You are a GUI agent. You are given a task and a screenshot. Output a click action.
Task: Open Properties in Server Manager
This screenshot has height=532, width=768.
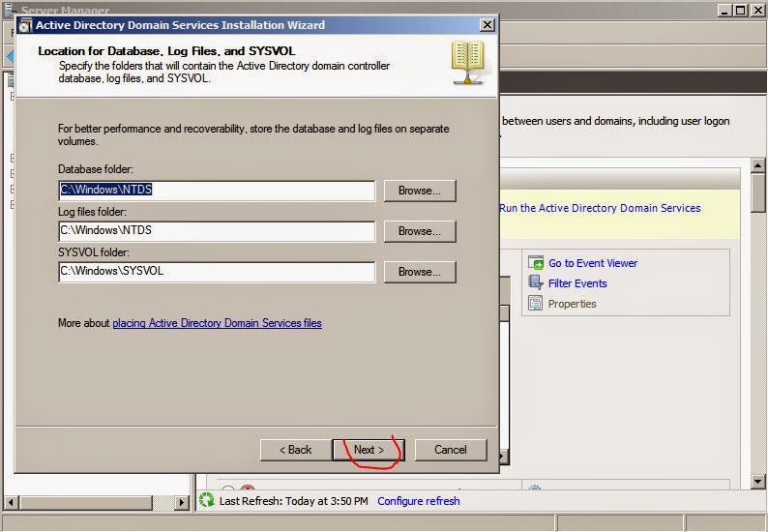point(572,304)
